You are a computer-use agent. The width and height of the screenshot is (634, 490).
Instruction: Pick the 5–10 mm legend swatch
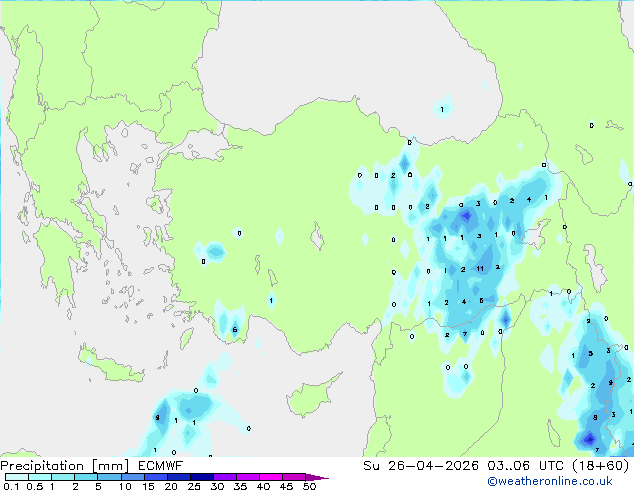(110, 477)
